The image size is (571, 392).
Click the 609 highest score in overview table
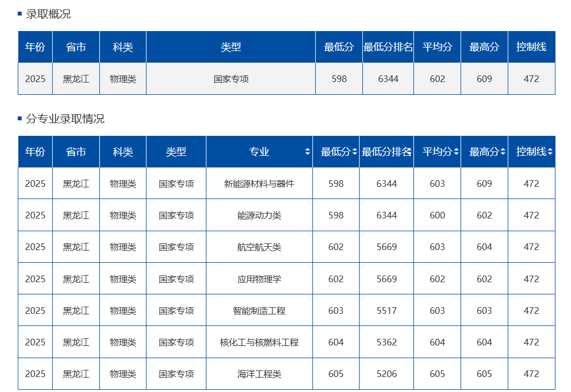pyautogui.click(x=484, y=79)
